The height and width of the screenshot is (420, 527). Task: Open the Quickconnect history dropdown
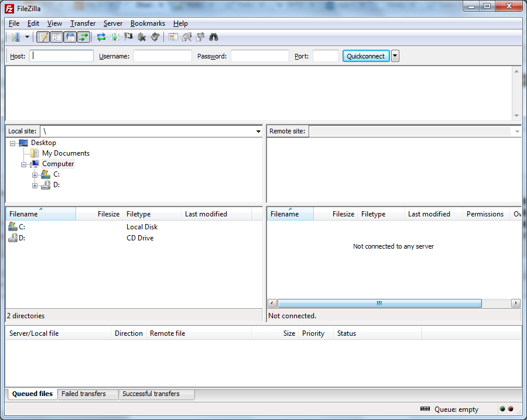(x=395, y=56)
